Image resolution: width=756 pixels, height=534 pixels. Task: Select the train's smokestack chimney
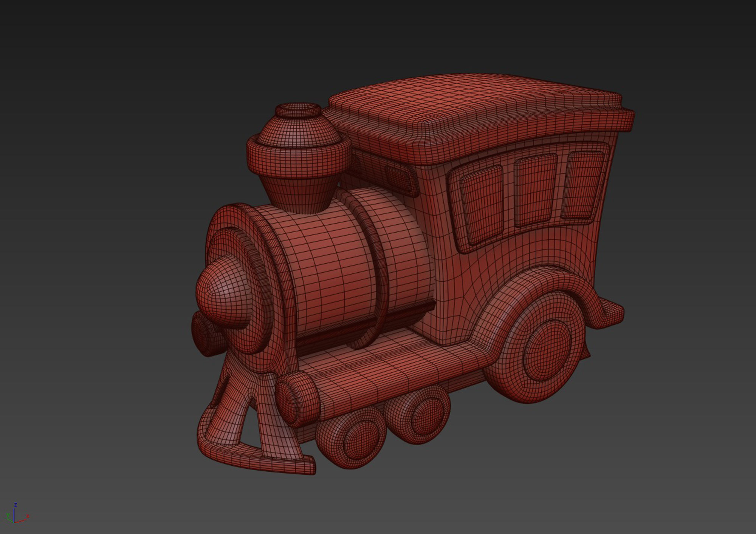(299, 158)
